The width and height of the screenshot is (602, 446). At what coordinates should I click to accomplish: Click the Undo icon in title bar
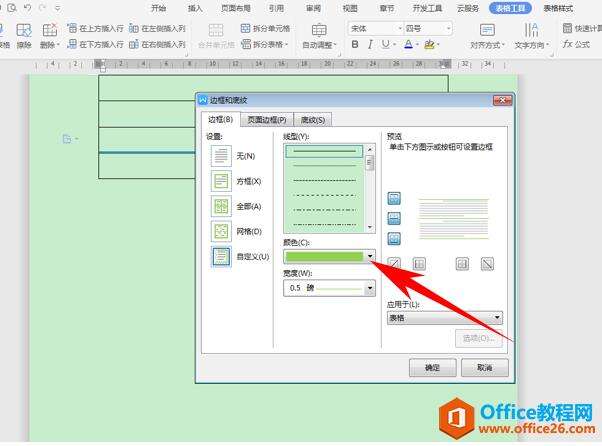coord(27,8)
